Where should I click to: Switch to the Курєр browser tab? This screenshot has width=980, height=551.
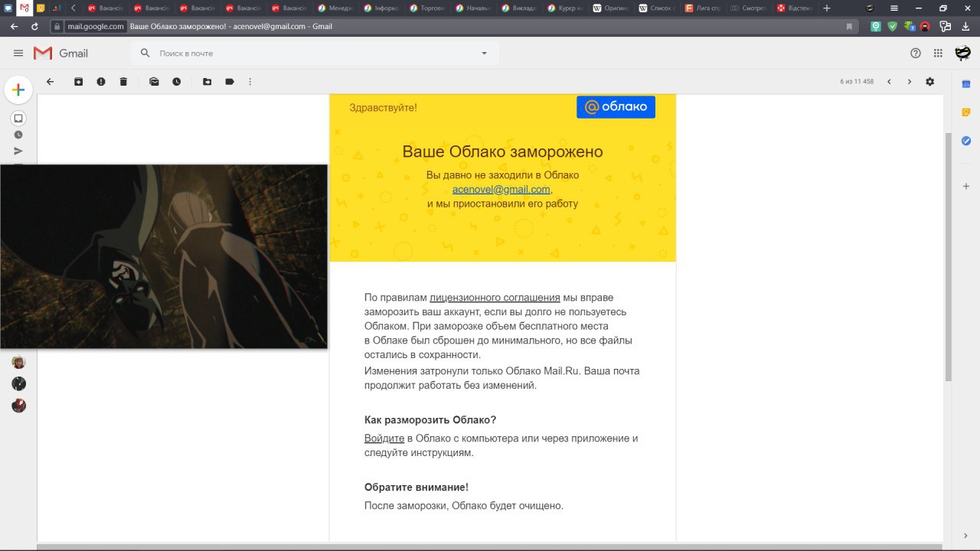coord(567,8)
